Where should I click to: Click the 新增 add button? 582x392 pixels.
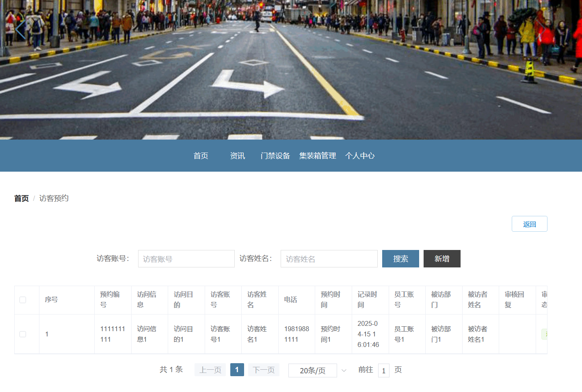point(441,259)
